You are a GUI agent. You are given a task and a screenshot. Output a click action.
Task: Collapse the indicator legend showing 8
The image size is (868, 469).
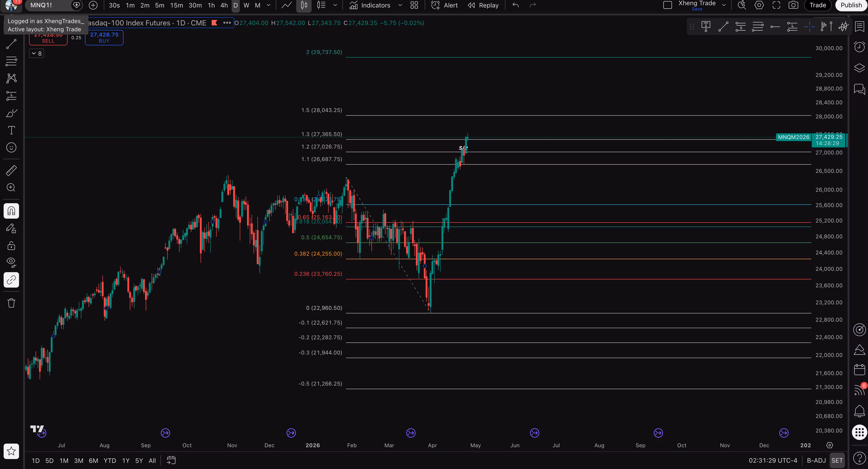tap(36, 53)
